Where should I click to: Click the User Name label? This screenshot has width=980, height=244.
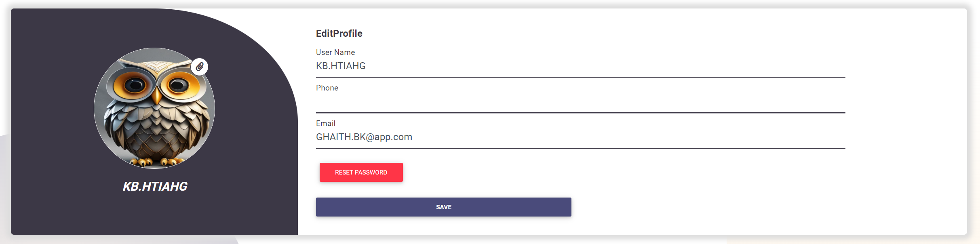335,52
